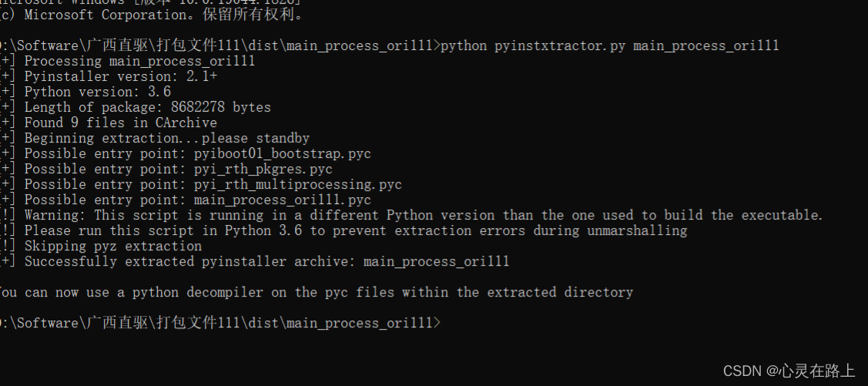
Task: Click the 'Skipping pyz extraction' line
Action: tap(112, 246)
